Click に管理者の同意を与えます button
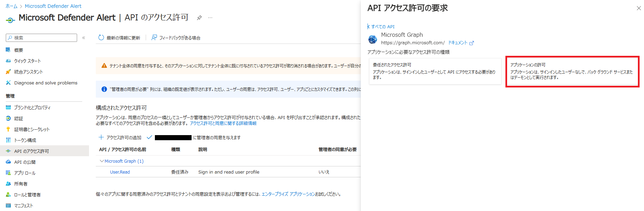 click(194, 137)
